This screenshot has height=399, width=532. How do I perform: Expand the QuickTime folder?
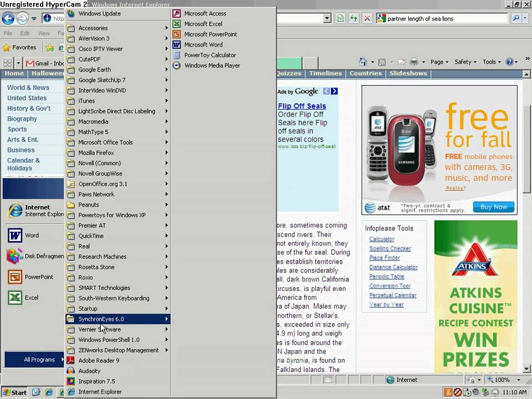pos(117,236)
